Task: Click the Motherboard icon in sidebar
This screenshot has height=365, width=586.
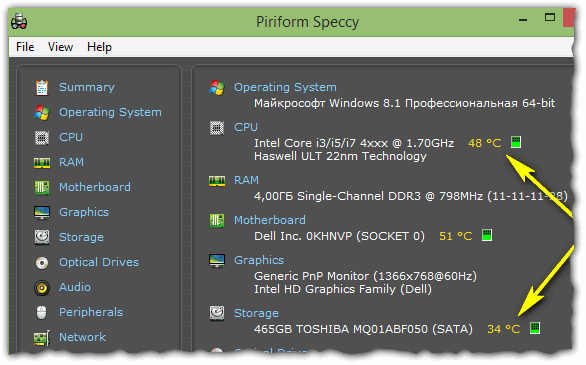Action: click(42, 188)
